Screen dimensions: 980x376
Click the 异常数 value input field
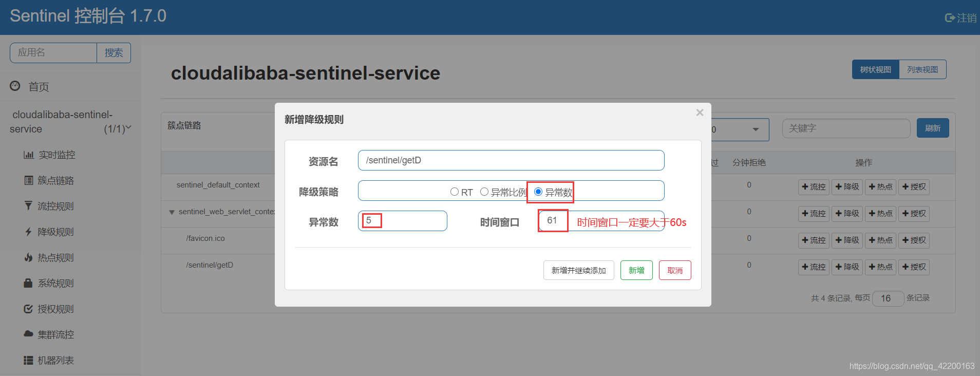click(403, 221)
